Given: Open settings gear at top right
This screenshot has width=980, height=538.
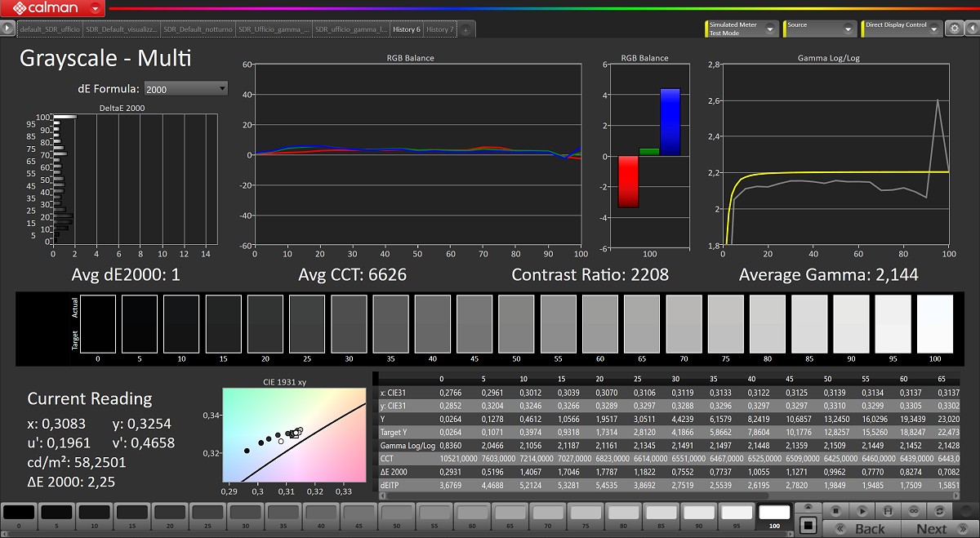Looking at the screenshot, I should [954, 29].
